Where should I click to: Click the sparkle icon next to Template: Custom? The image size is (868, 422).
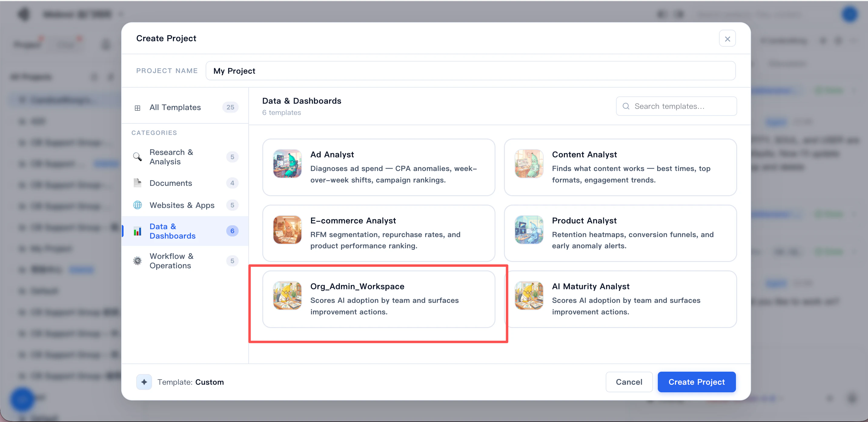pos(144,382)
